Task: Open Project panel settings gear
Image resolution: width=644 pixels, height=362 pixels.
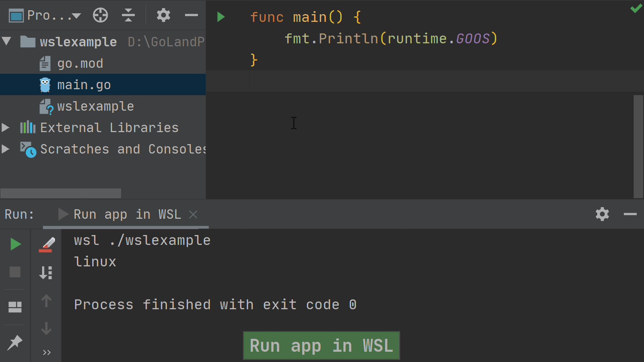Action: [x=164, y=15]
